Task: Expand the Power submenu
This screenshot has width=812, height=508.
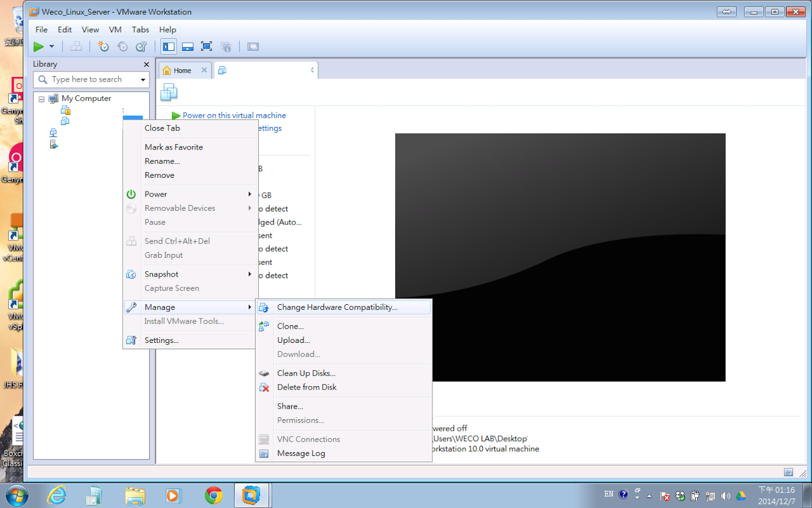Action: click(x=191, y=195)
